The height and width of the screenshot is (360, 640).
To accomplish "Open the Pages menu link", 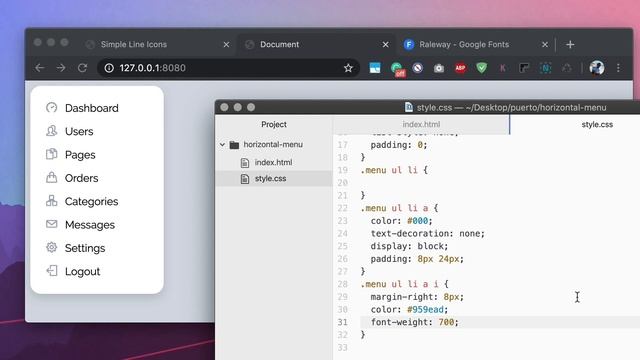I will pos(80,155).
